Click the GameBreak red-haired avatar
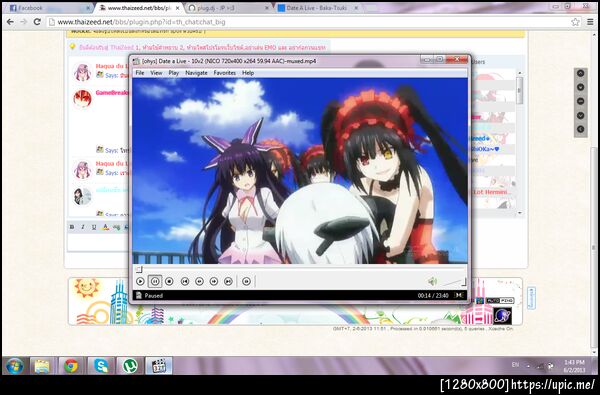 point(82,99)
